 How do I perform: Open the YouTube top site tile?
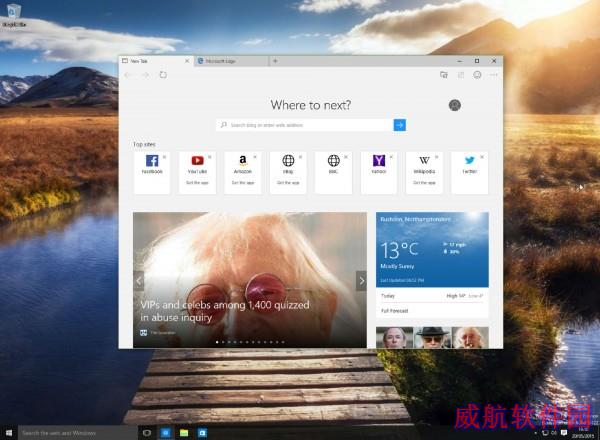click(x=197, y=173)
